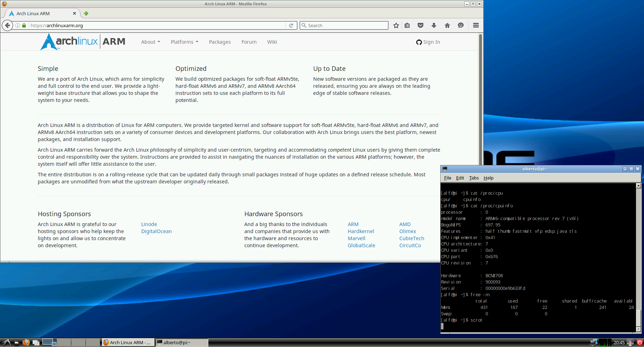Click the 20:45 clock
This screenshot has width=644, height=347.
[x=619, y=342]
